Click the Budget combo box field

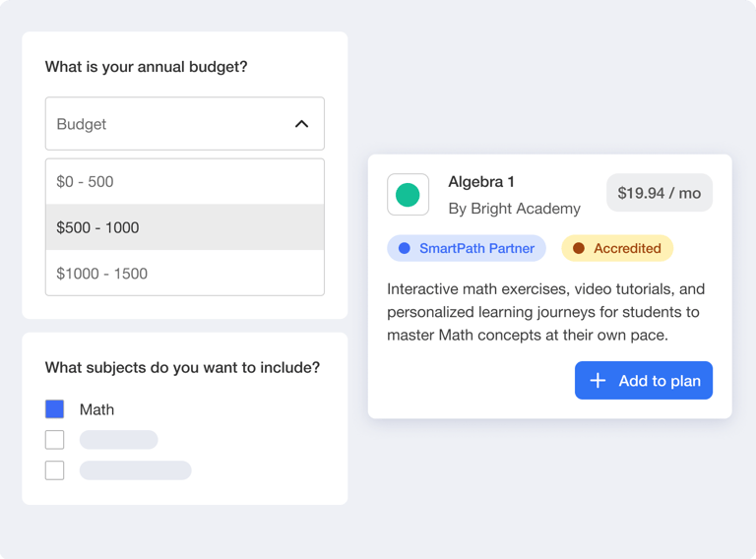(185, 123)
